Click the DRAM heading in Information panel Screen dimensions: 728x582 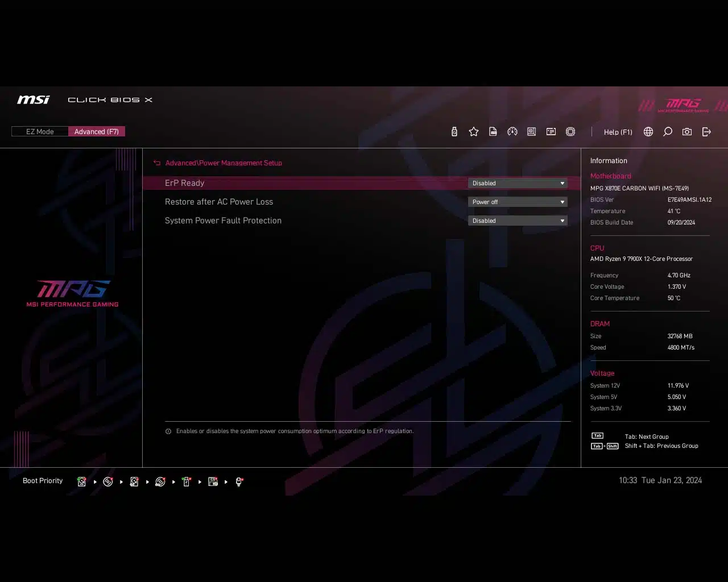click(x=599, y=324)
